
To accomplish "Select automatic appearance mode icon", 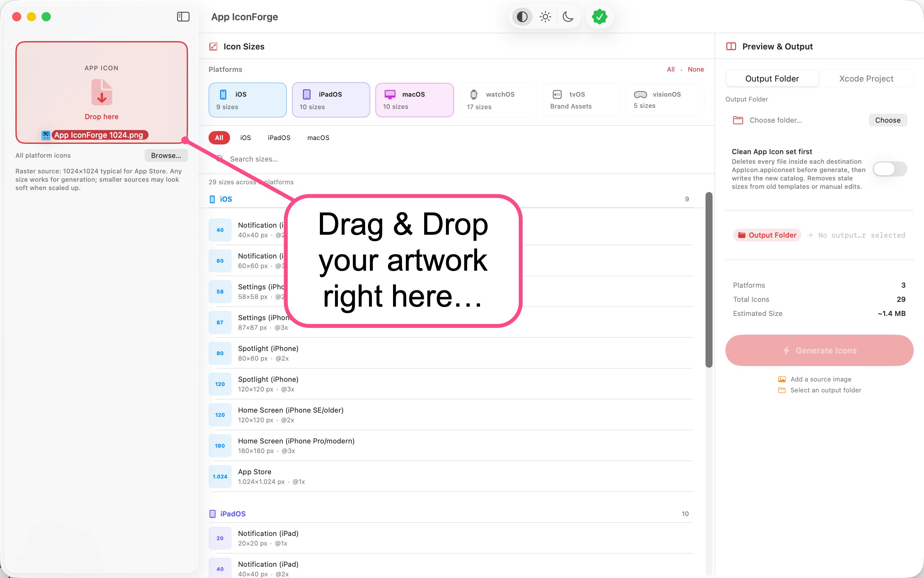I will coord(522,17).
